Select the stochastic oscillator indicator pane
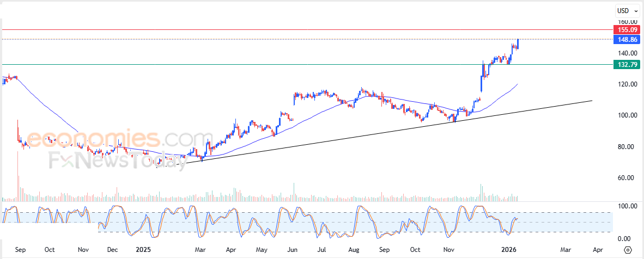This screenshot has width=644, height=259. point(307,222)
